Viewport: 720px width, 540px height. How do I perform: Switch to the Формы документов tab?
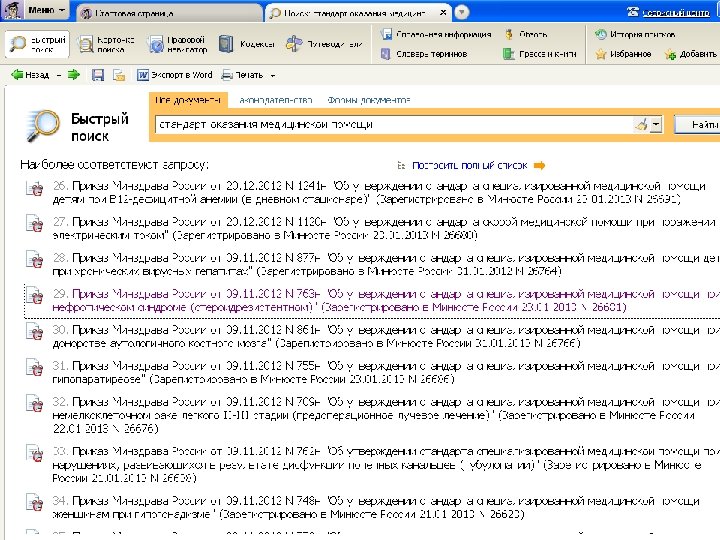pyautogui.click(x=369, y=100)
